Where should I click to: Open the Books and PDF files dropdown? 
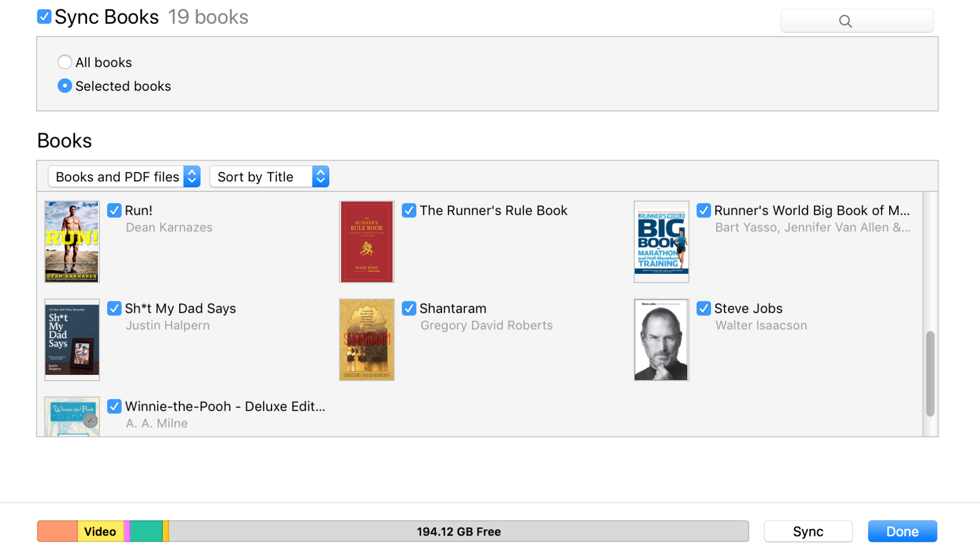pyautogui.click(x=124, y=176)
